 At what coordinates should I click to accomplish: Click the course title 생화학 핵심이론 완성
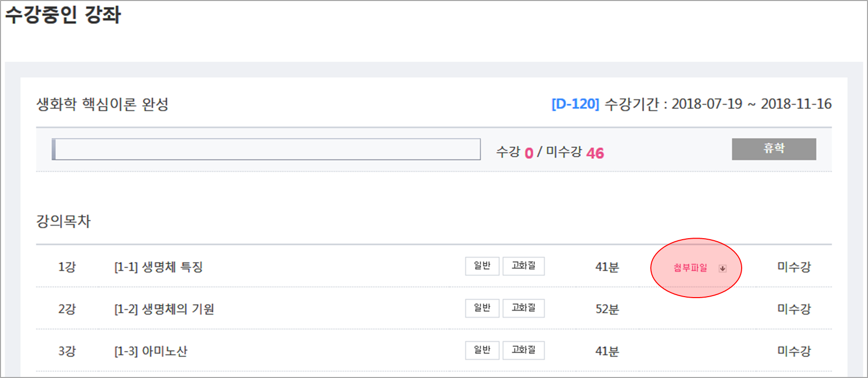pos(102,104)
